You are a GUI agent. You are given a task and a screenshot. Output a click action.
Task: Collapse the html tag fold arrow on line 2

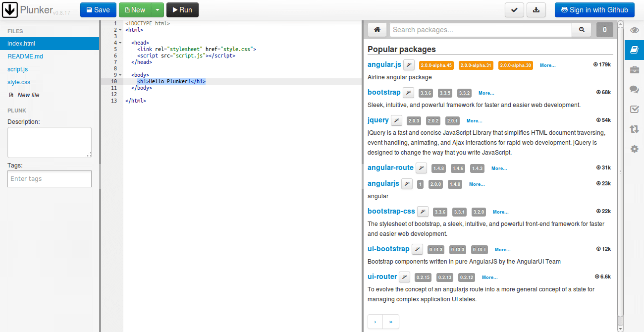120,30
